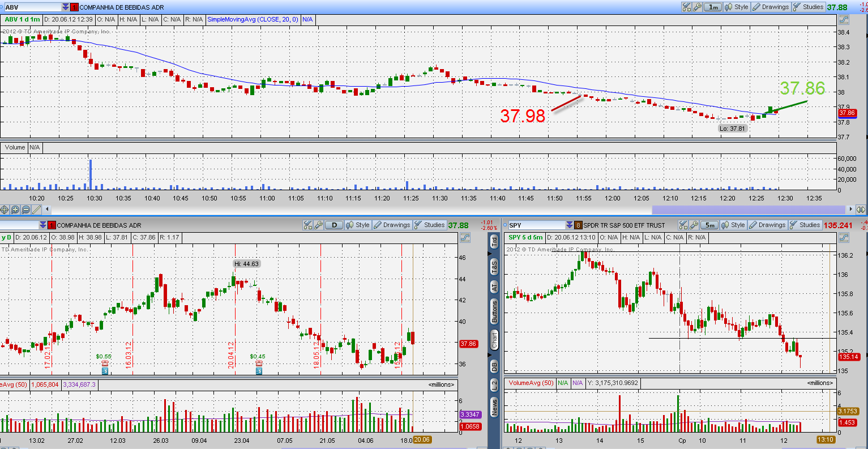Open the Style menu on SPY chart
Screen dimensions: 868x449
(733, 225)
